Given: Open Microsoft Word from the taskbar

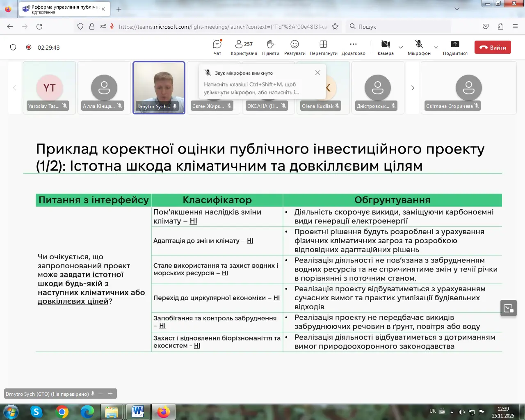Looking at the screenshot, I should [x=138, y=411].
